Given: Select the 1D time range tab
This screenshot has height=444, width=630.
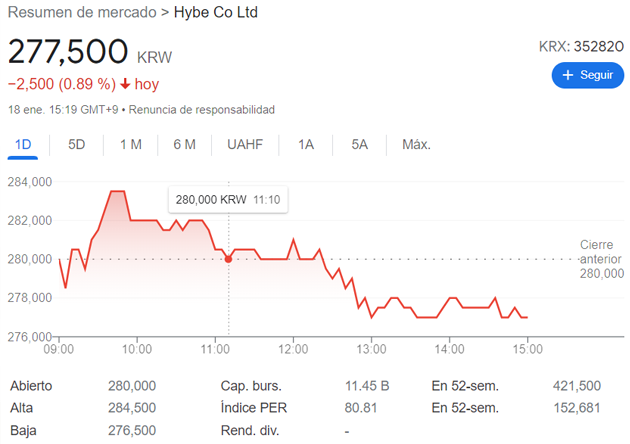Looking at the screenshot, I should click(x=23, y=144).
